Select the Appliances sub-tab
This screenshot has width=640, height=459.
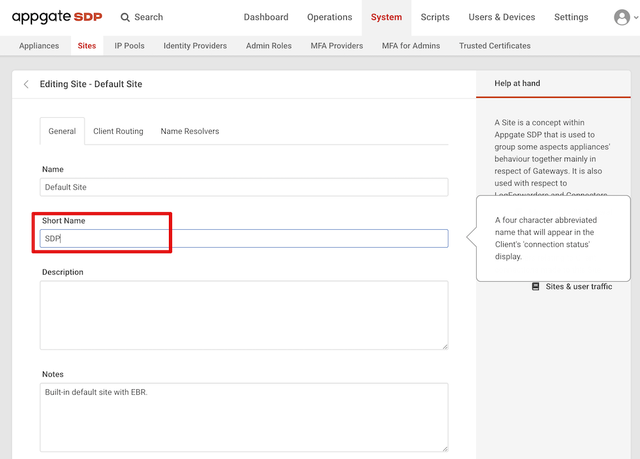[x=39, y=46]
